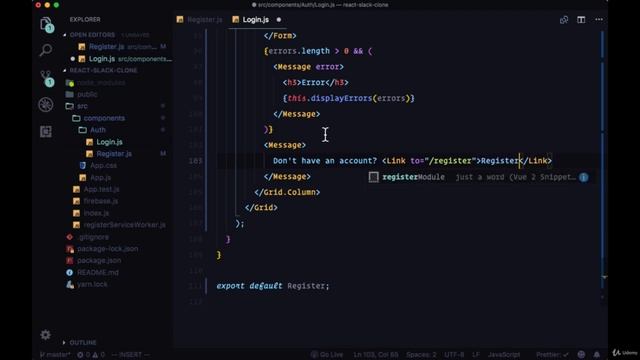Expand the public folder

click(x=87, y=94)
